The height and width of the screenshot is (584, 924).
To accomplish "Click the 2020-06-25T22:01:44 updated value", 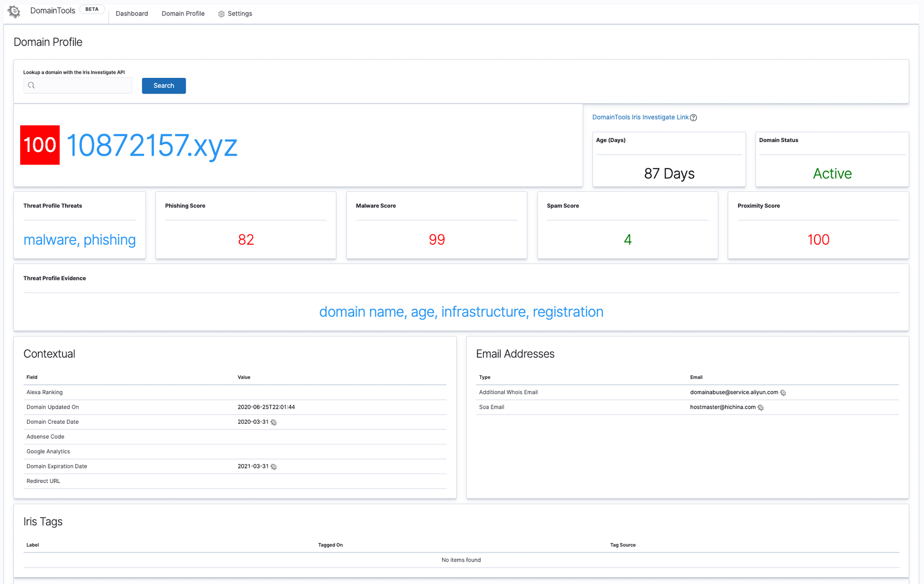I will pyautogui.click(x=266, y=407).
